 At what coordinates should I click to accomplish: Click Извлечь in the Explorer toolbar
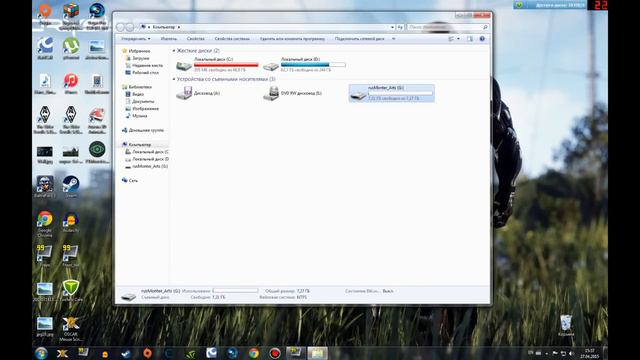click(x=169, y=39)
